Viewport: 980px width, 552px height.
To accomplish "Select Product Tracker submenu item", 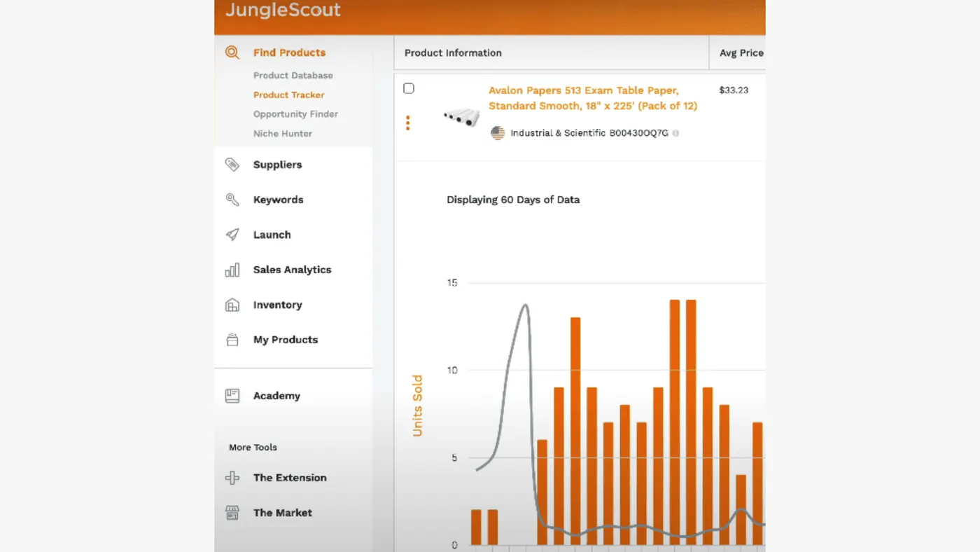I will tap(288, 95).
